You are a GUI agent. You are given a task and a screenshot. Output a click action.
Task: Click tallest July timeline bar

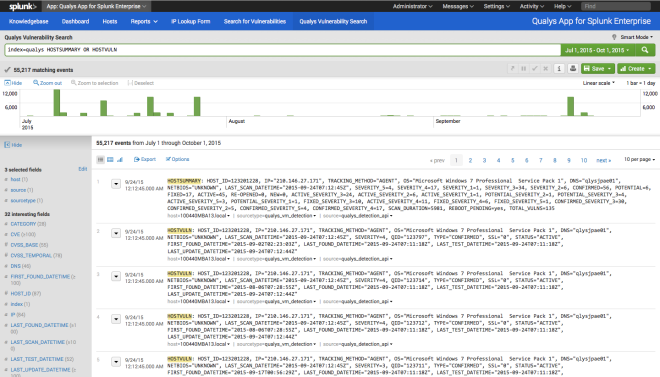point(56,103)
